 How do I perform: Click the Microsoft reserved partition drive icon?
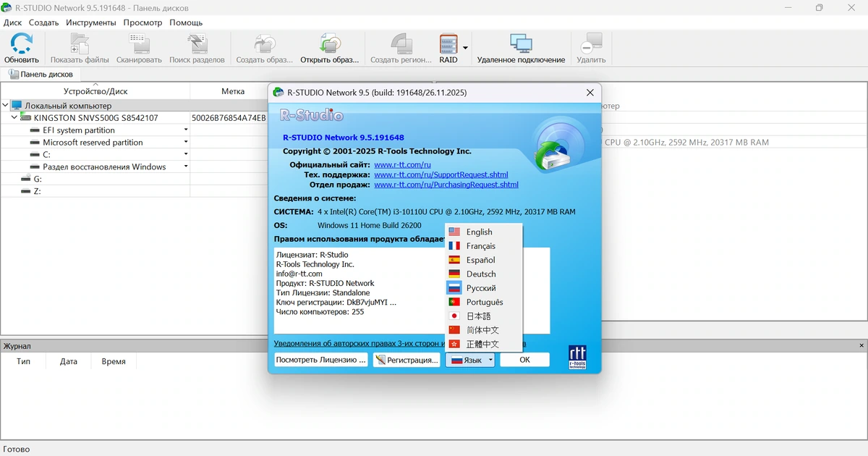tap(35, 143)
